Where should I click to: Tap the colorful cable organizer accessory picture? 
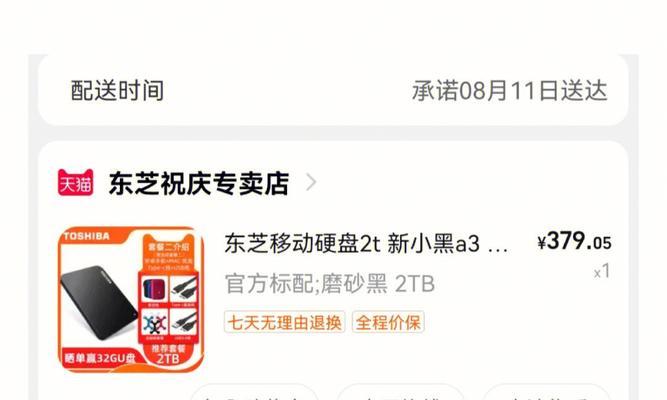154,323
